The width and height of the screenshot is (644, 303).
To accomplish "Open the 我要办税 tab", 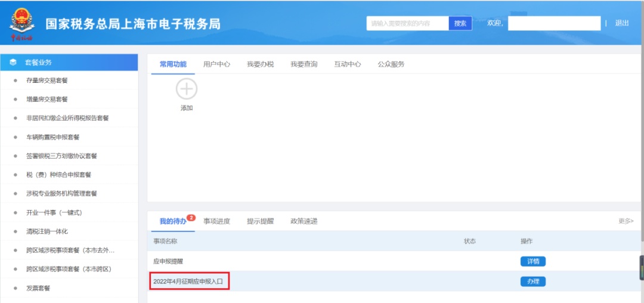I will (x=261, y=64).
